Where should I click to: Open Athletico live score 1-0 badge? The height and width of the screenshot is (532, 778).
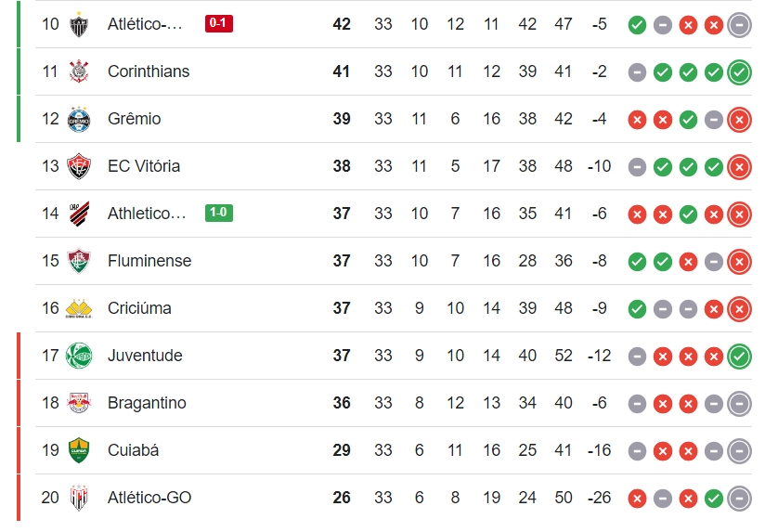219,213
